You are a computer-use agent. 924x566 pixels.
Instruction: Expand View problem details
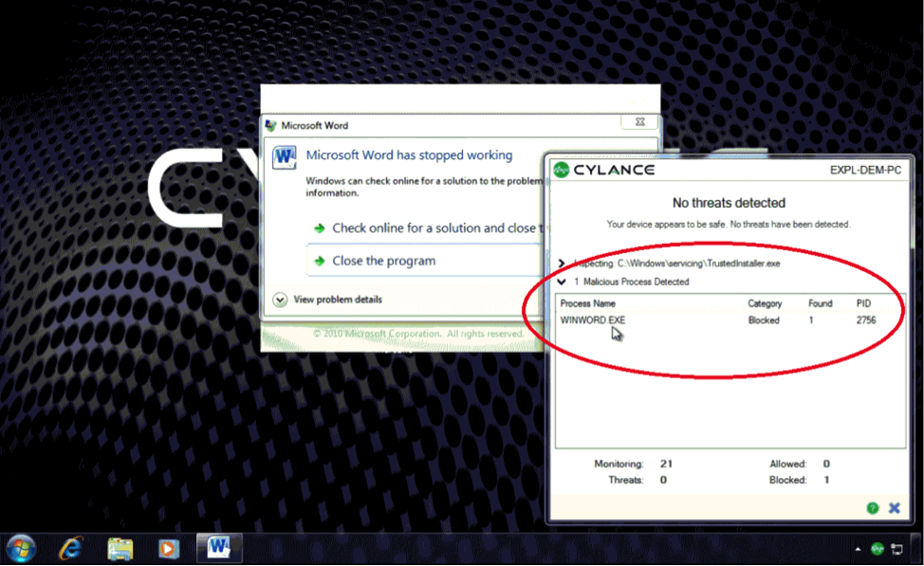[327, 300]
